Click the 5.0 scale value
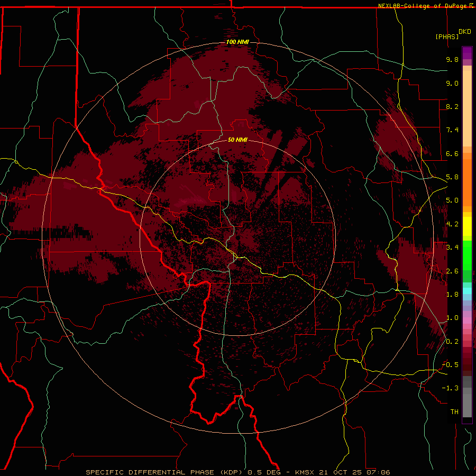 (452, 200)
